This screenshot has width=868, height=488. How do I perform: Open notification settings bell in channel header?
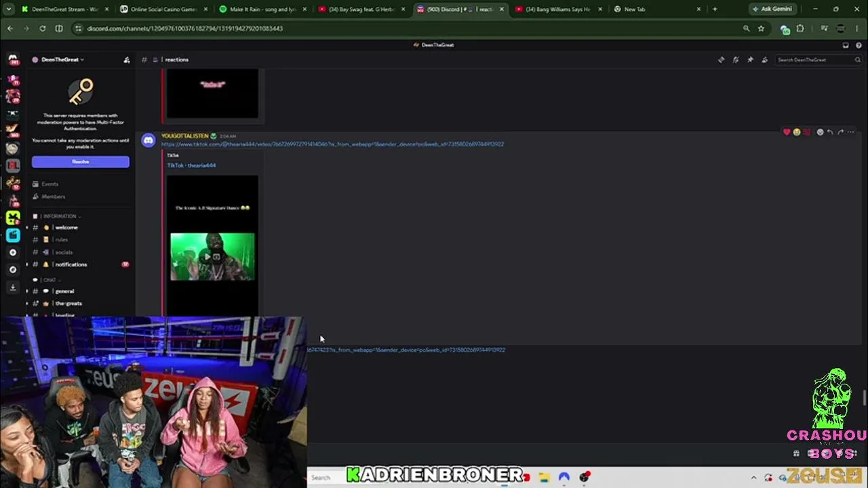[736, 60]
